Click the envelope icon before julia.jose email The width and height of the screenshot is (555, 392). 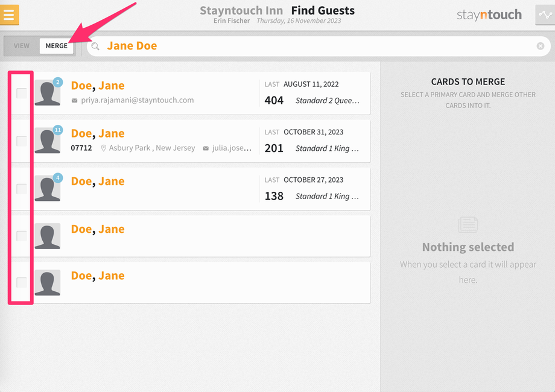pos(206,148)
